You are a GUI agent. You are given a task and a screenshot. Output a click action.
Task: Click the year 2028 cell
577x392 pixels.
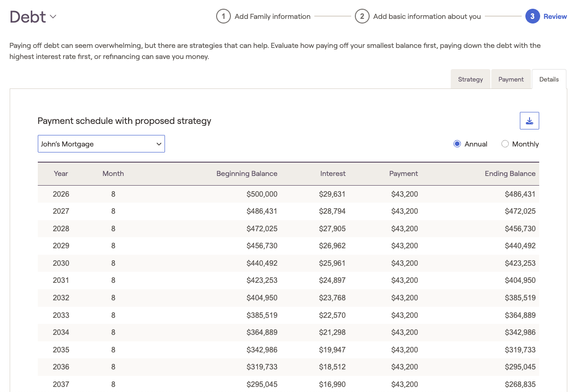point(61,229)
